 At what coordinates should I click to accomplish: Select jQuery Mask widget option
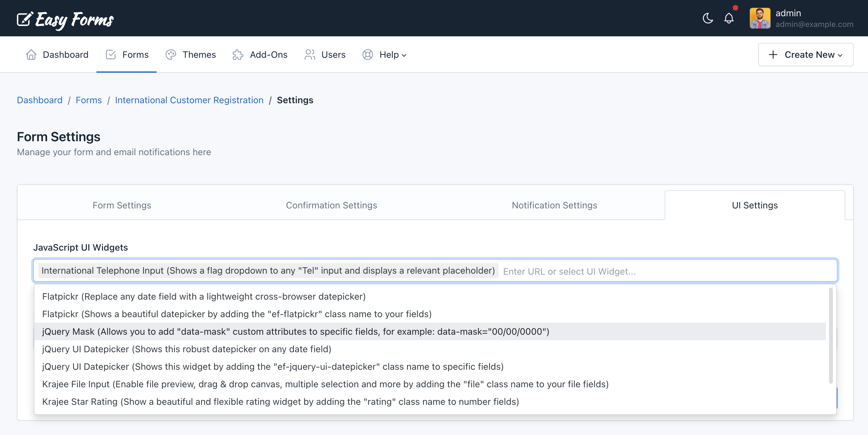click(295, 332)
